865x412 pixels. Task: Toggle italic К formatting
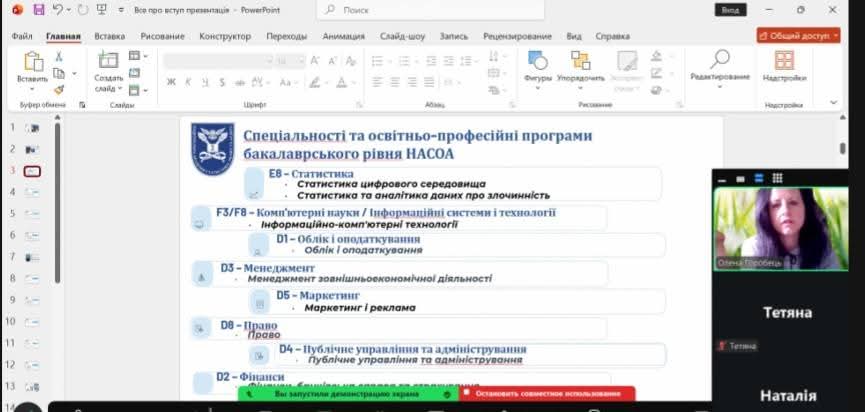[x=187, y=82]
